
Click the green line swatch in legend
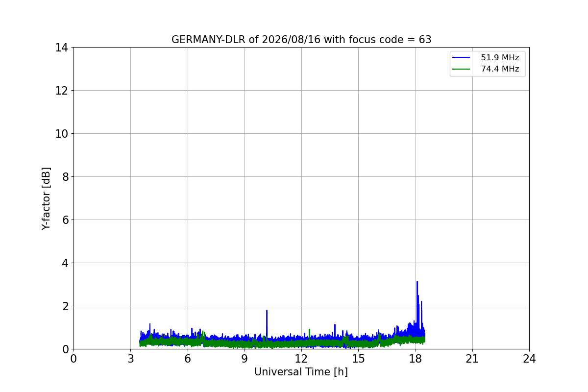pyautogui.click(x=462, y=69)
